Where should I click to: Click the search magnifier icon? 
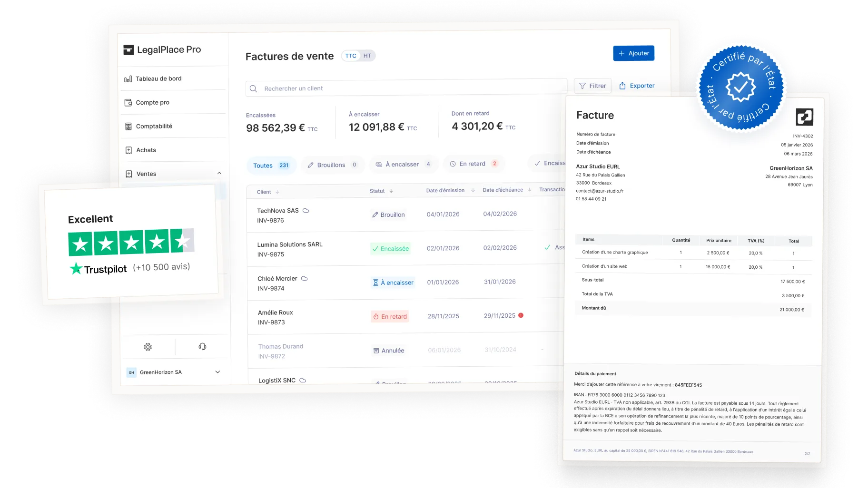254,89
